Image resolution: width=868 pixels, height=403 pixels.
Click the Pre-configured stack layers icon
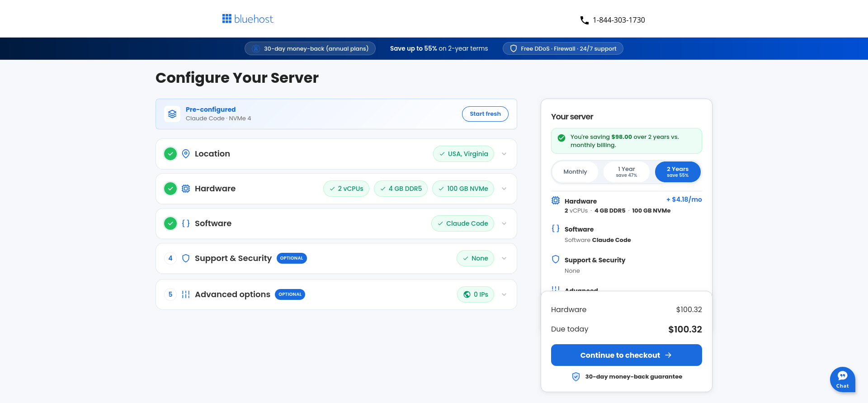(x=172, y=114)
